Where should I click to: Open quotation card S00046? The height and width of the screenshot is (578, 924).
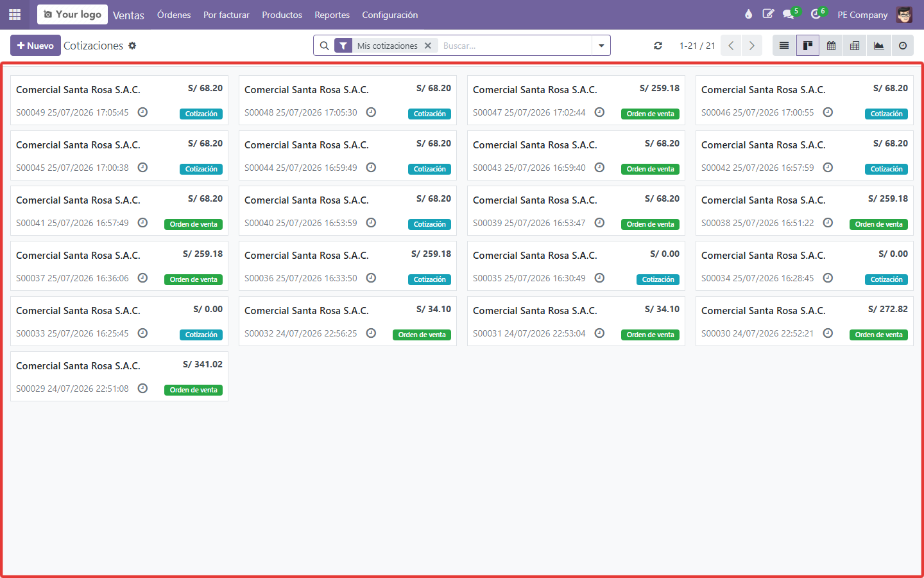pos(805,100)
